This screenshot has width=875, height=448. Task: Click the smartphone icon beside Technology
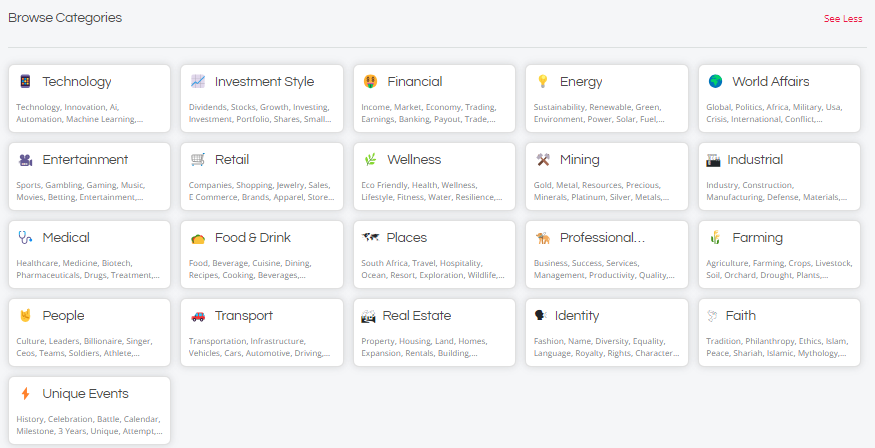point(25,82)
